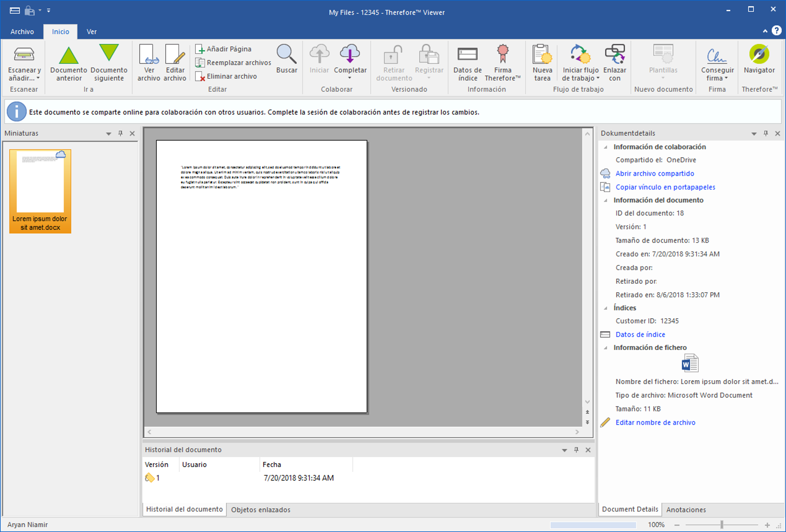Open Datos de índice in the ribbon
This screenshot has width=786, height=532.
pos(467,63)
